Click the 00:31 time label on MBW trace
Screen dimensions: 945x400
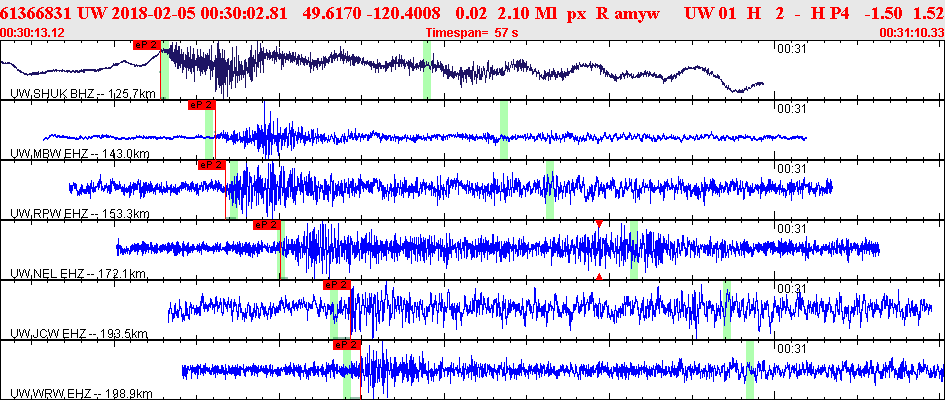pos(791,109)
